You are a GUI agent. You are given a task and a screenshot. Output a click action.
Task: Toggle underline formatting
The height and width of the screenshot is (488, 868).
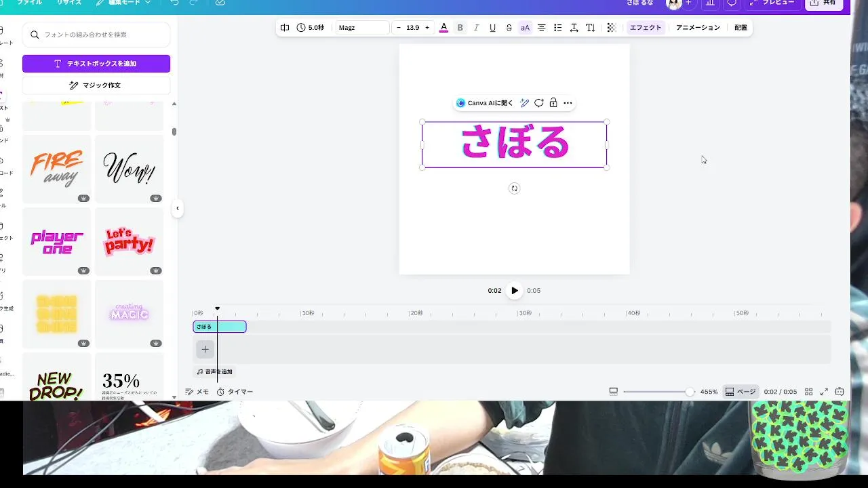click(492, 28)
